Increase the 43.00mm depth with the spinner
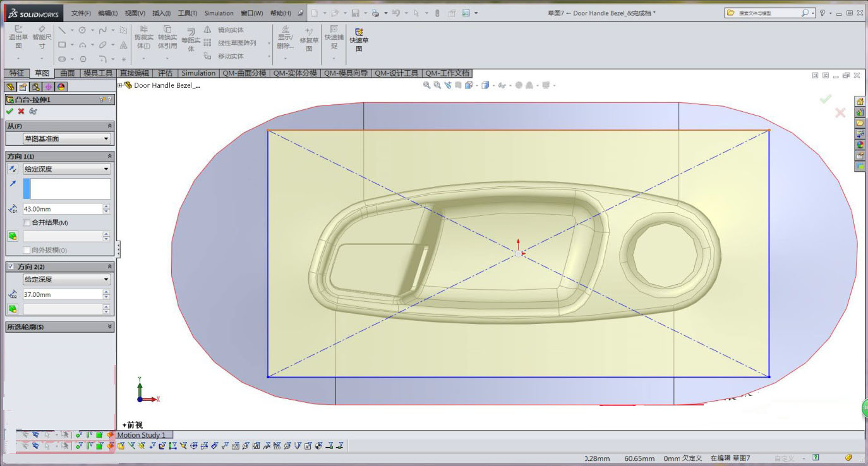This screenshot has height=466, width=868. pos(106,206)
